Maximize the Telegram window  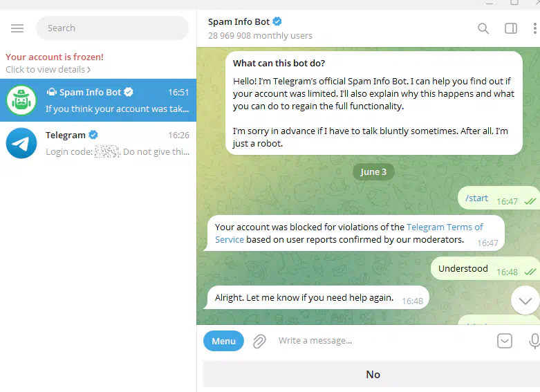pyautogui.click(x=514, y=2)
